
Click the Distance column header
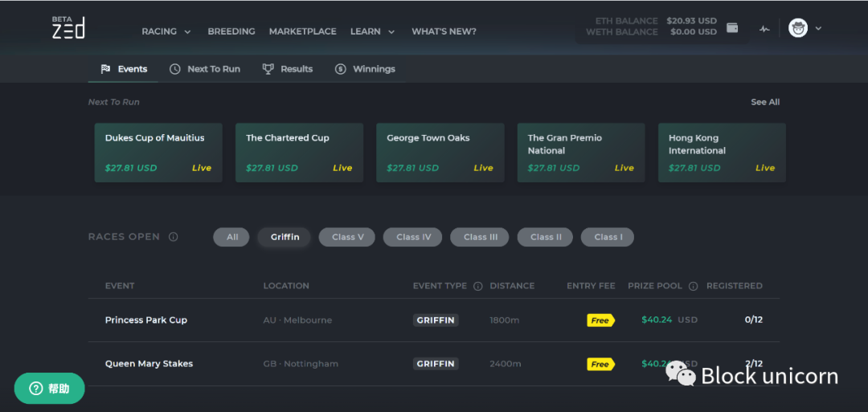tap(512, 286)
